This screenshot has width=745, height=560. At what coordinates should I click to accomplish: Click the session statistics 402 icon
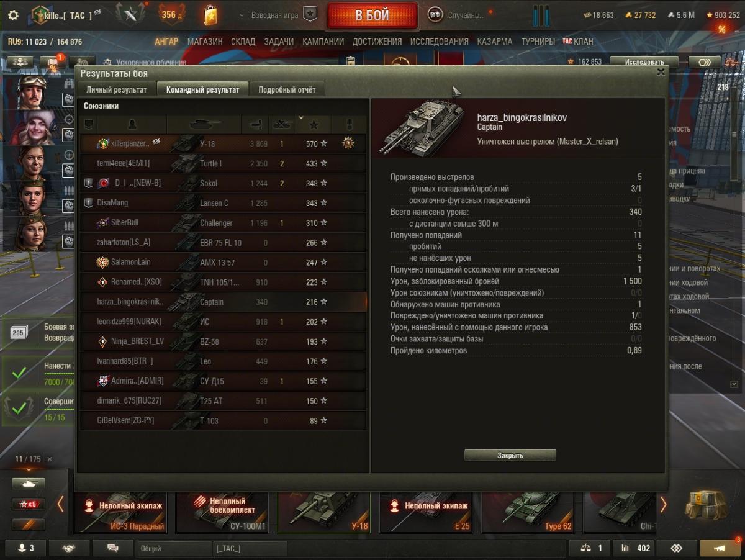click(633, 548)
